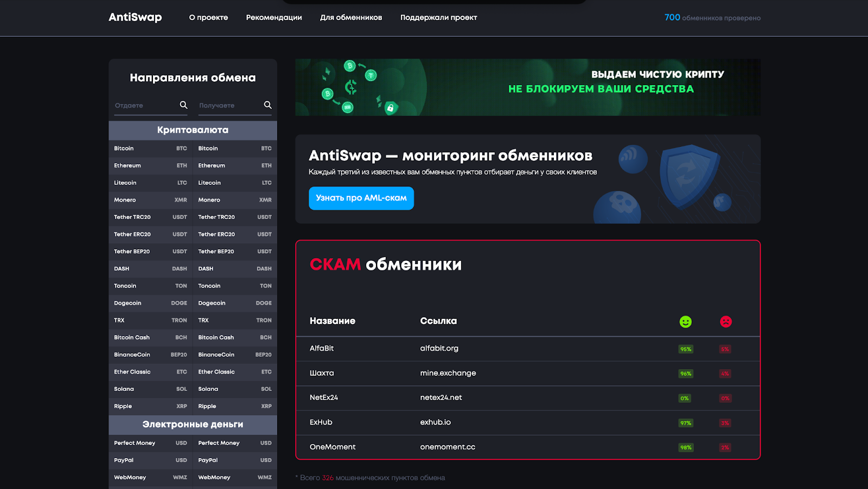Select the NetEx24 exchanger name
The image size is (868, 489).
pos(324,397)
